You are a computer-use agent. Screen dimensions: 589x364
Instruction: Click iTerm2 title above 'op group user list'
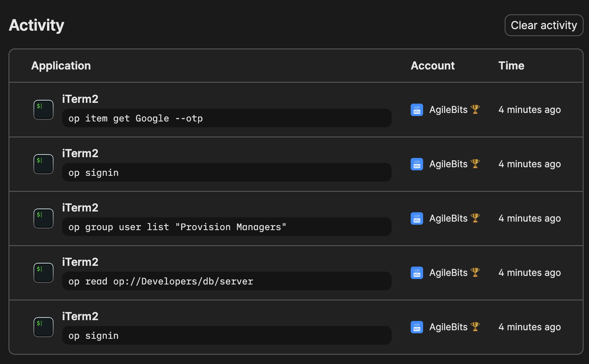(x=80, y=208)
